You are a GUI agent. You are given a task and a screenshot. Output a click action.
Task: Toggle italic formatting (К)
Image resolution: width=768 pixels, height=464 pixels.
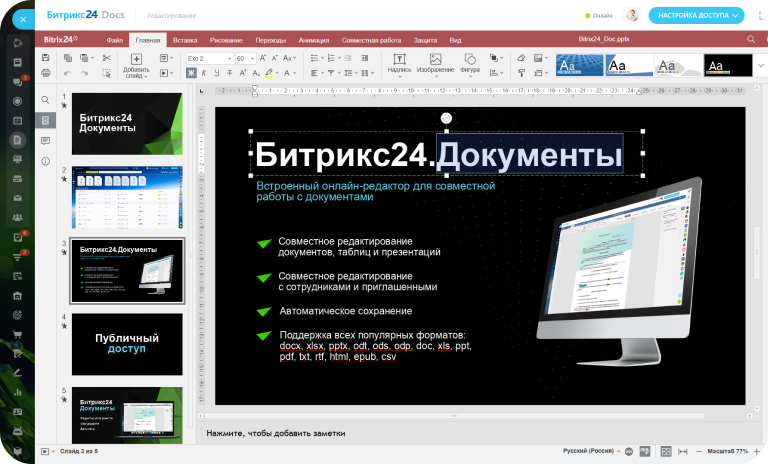click(203, 73)
